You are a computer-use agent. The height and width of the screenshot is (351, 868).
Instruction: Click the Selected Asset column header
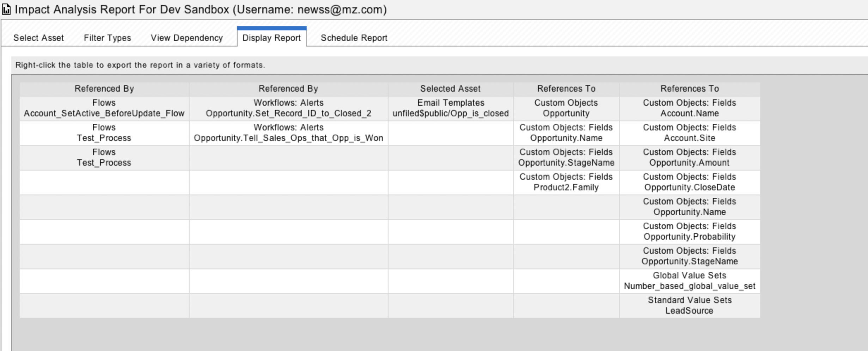pyautogui.click(x=450, y=89)
